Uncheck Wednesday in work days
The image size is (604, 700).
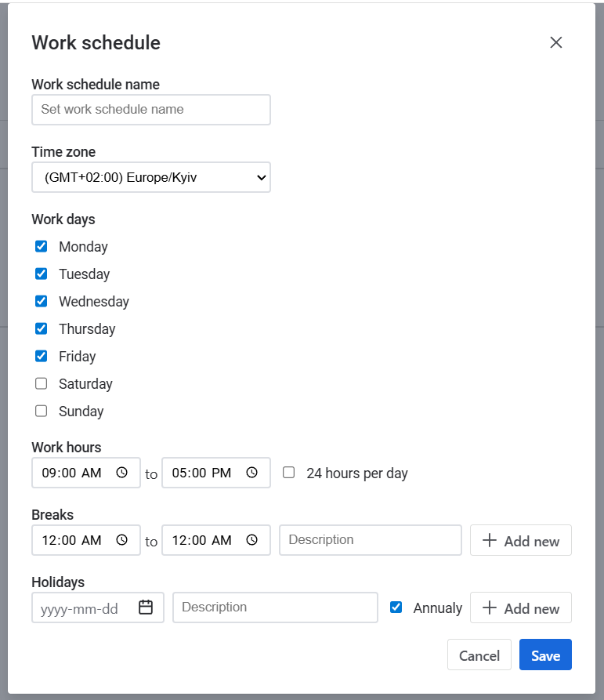(x=42, y=301)
